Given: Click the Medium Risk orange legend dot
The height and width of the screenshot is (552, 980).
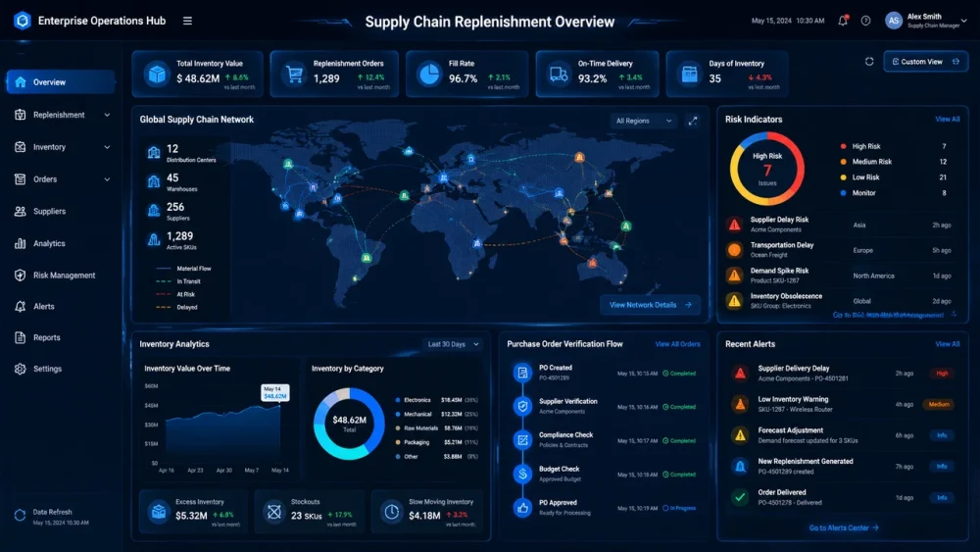Looking at the screenshot, I should pos(843,162).
